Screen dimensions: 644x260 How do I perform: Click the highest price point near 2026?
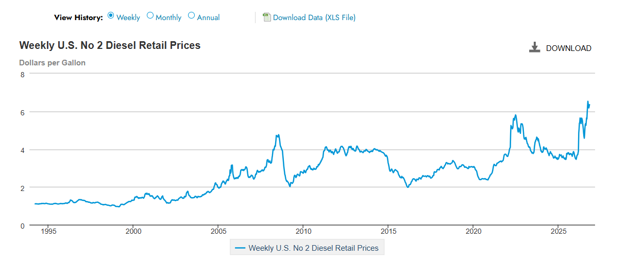click(588, 101)
